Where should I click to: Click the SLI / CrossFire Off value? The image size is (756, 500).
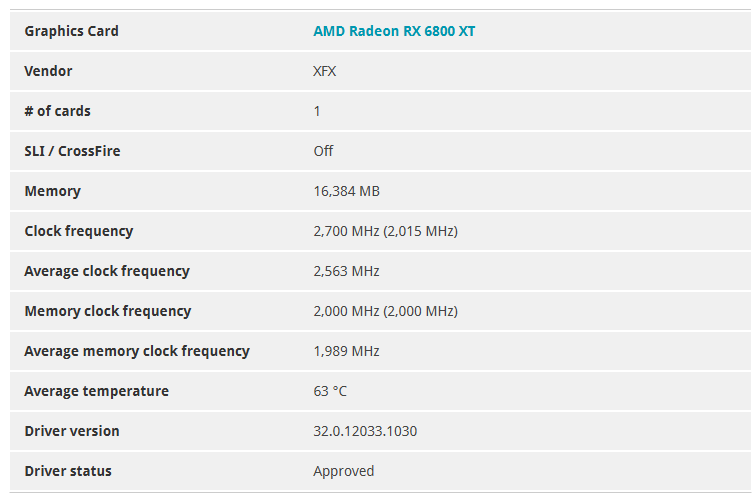(323, 151)
